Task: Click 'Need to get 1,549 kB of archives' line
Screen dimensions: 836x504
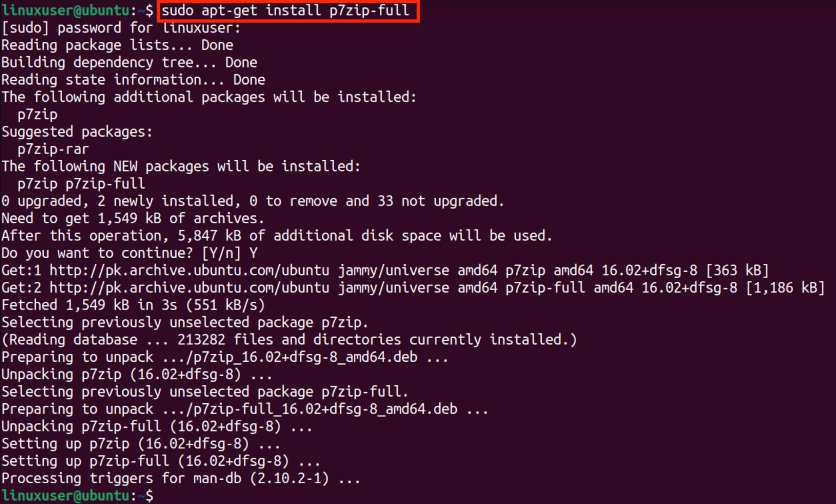Action: coord(133,218)
